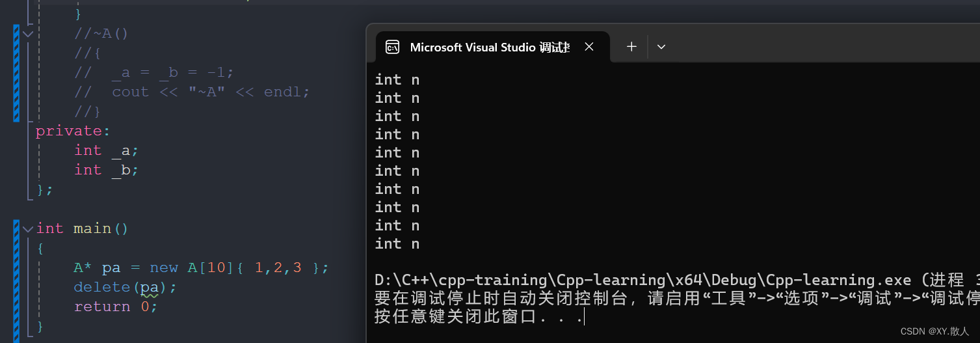The width and height of the screenshot is (980, 343).
Task: Collapse the commented ~A() destructor region
Action: [28, 33]
